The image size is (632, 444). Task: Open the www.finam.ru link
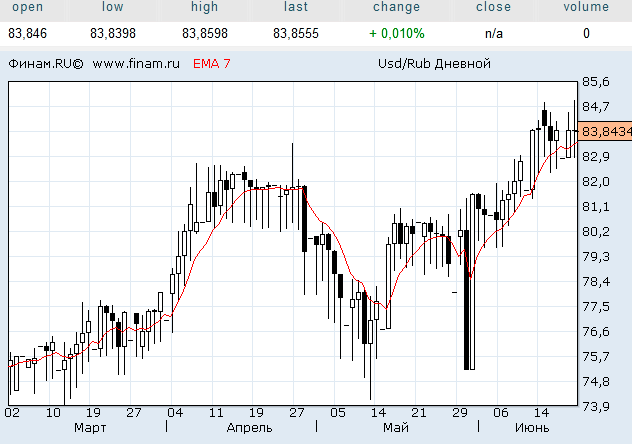(x=135, y=64)
